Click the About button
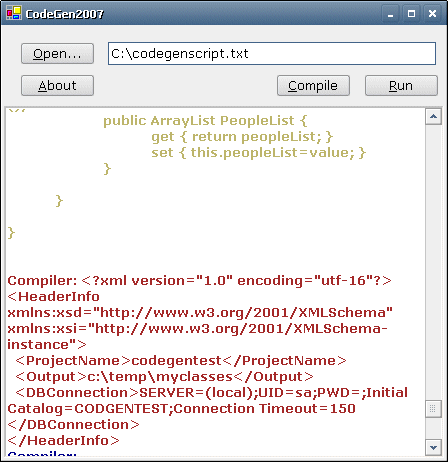This screenshot has height=462, width=448. tap(57, 86)
